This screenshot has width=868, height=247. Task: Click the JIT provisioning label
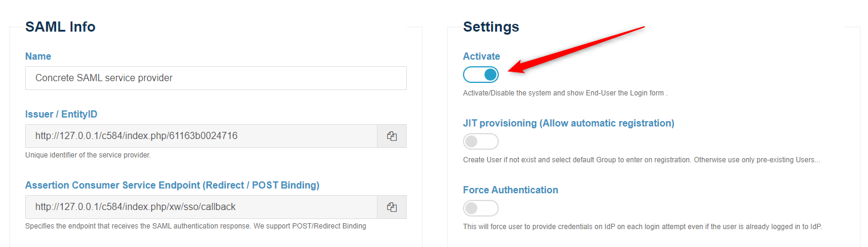[568, 123]
